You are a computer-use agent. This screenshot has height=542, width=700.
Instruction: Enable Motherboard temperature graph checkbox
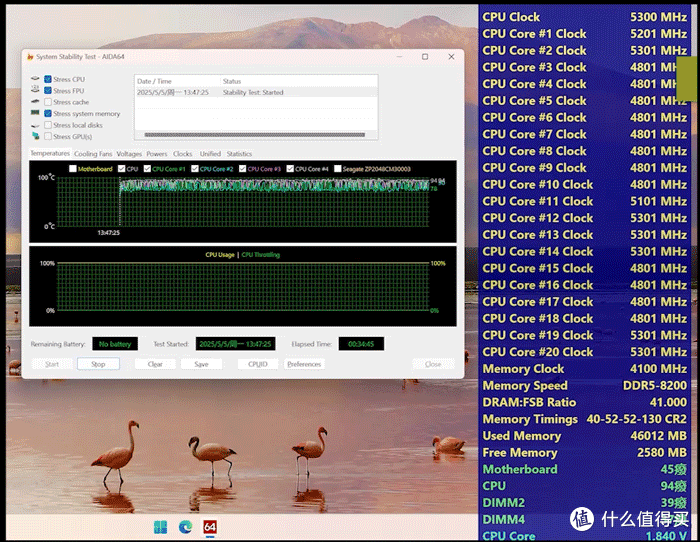(x=73, y=169)
